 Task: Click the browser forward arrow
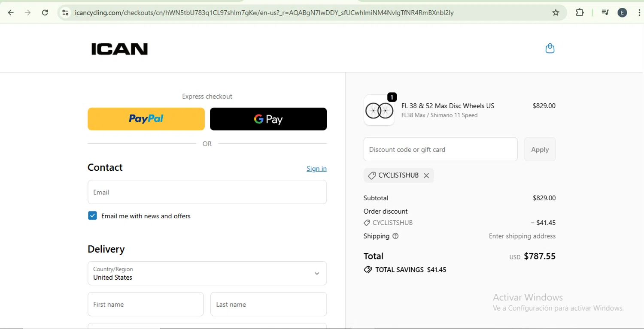28,12
